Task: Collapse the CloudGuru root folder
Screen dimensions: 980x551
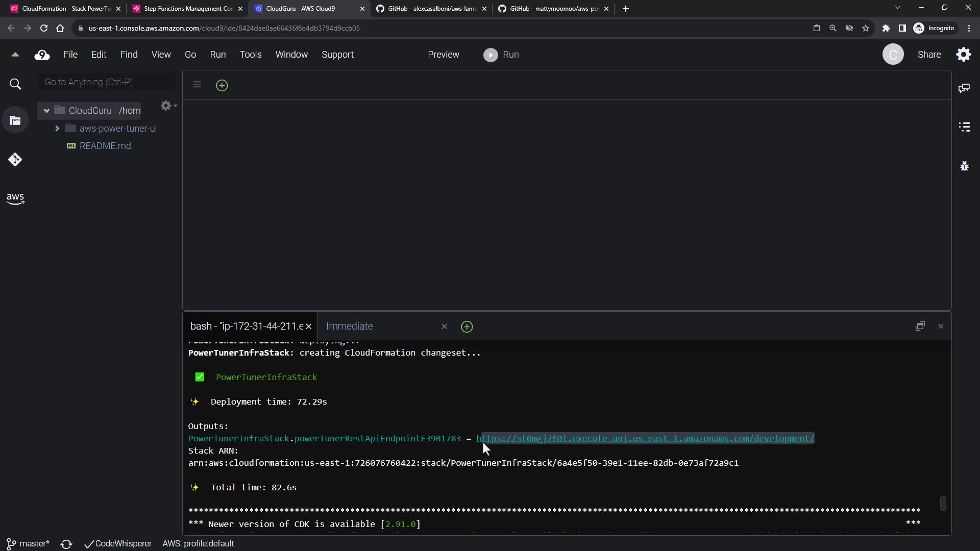Action: [46, 111]
